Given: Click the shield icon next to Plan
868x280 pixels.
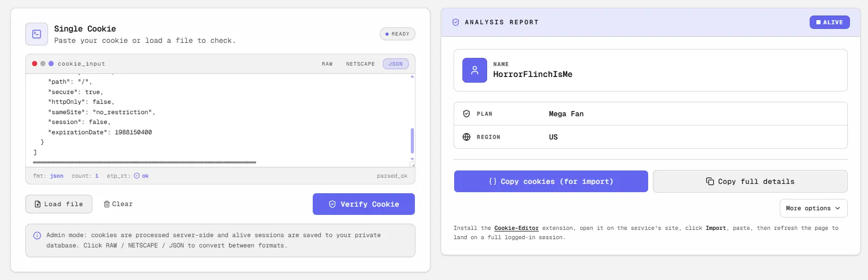Looking at the screenshot, I should [467, 114].
